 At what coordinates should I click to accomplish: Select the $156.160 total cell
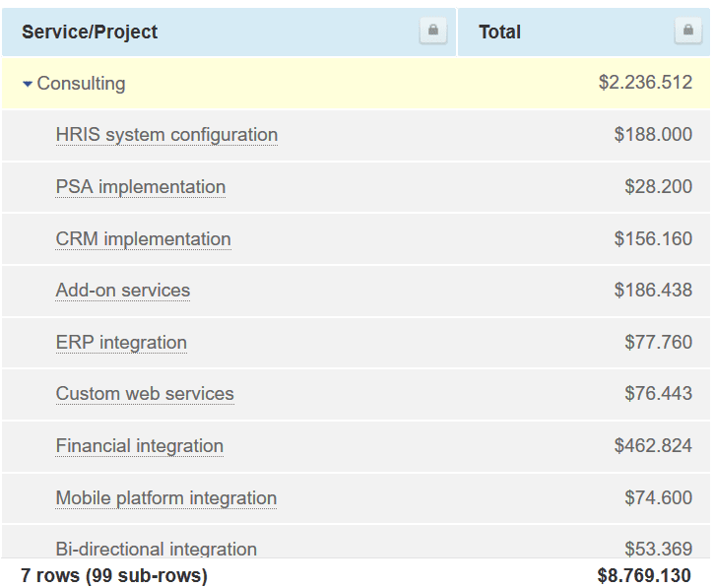653,238
